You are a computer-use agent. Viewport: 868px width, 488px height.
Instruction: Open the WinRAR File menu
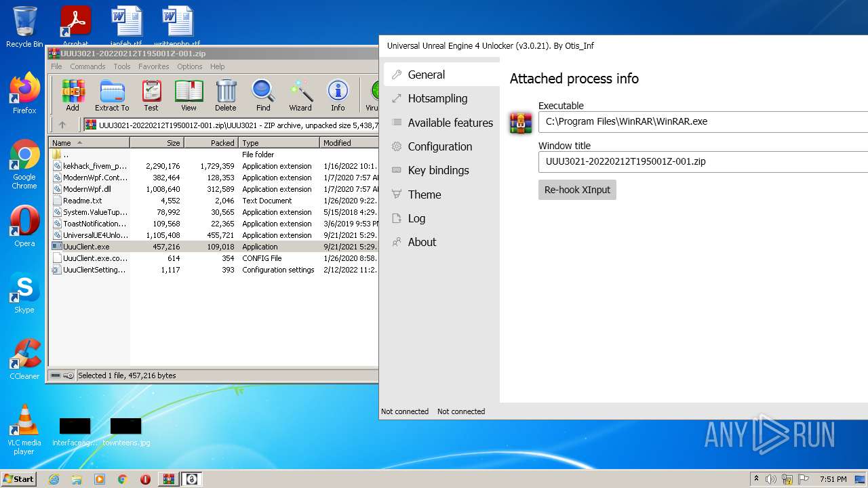[x=56, y=66]
